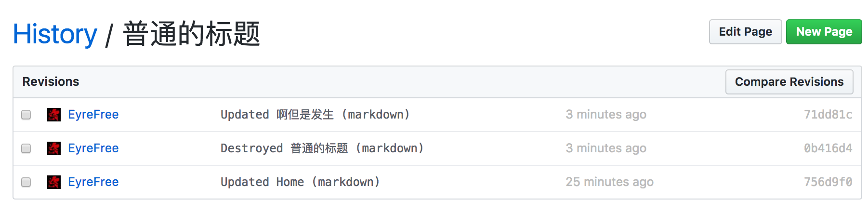Go to the History breadcrumb link

55,34
